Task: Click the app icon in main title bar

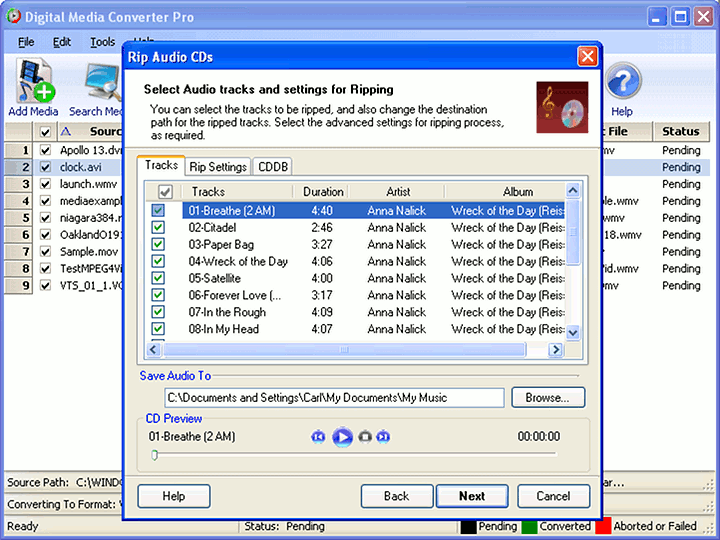Action: (x=14, y=17)
